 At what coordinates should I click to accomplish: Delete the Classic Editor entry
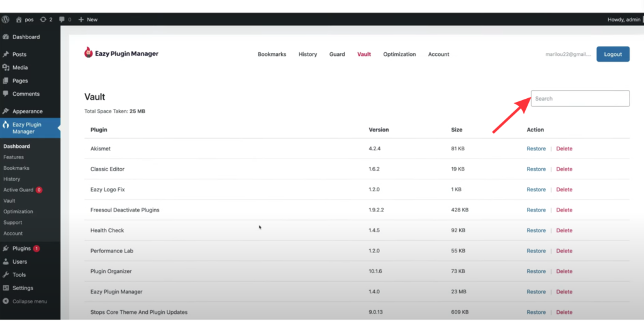point(564,169)
